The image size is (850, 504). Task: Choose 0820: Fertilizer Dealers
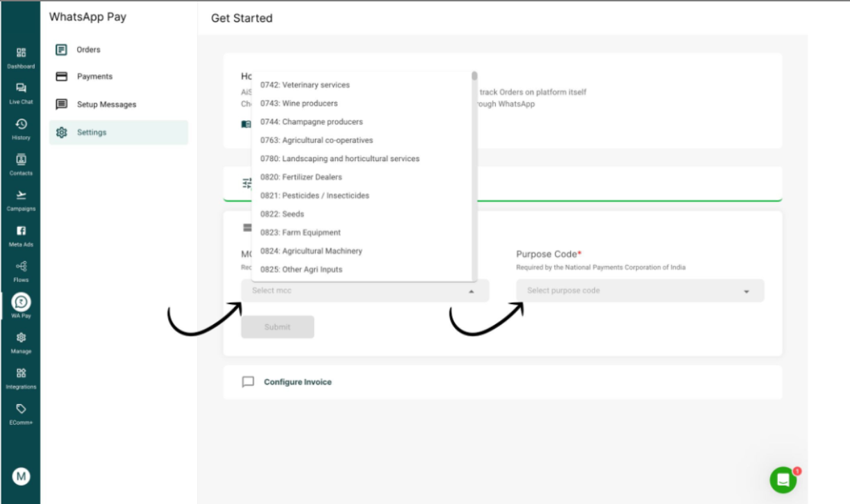[x=361, y=177]
